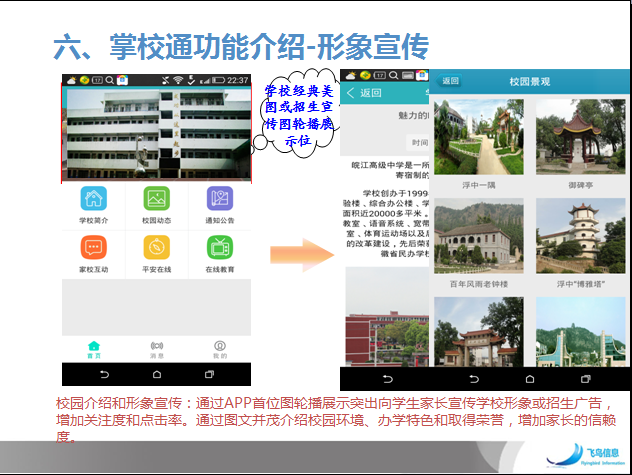Open the 百年风雨老钟楼 photo
The image size is (632, 475).
pos(478,232)
